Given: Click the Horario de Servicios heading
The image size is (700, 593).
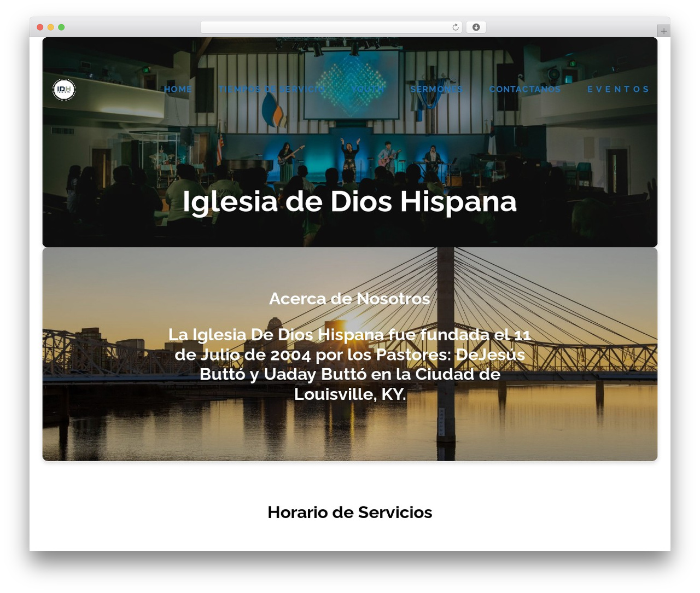Looking at the screenshot, I should tap(349, 512).
